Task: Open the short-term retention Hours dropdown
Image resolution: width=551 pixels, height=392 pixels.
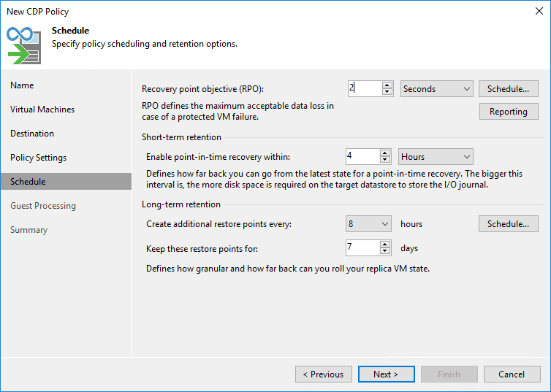Action: point(436,156)
